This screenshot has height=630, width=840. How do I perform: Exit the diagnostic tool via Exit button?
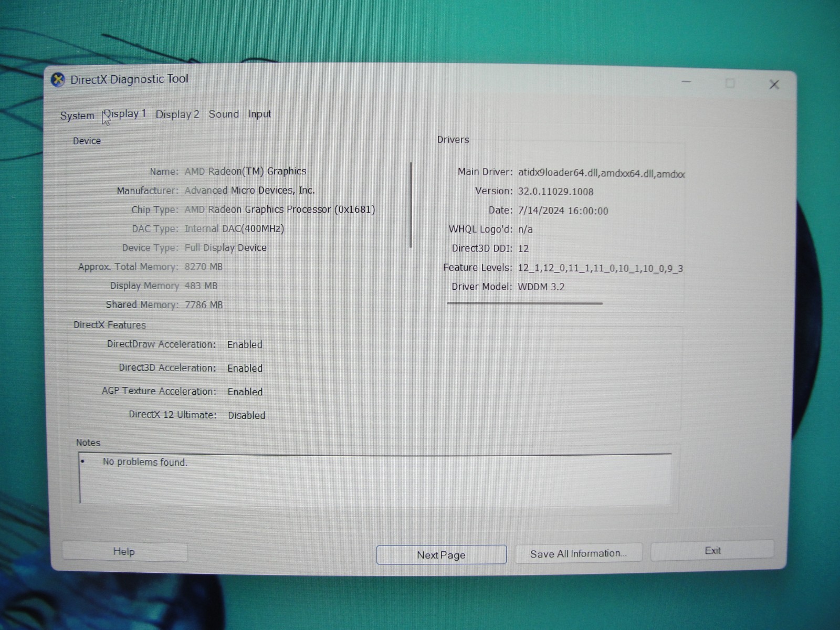click(x=712, y=550)
